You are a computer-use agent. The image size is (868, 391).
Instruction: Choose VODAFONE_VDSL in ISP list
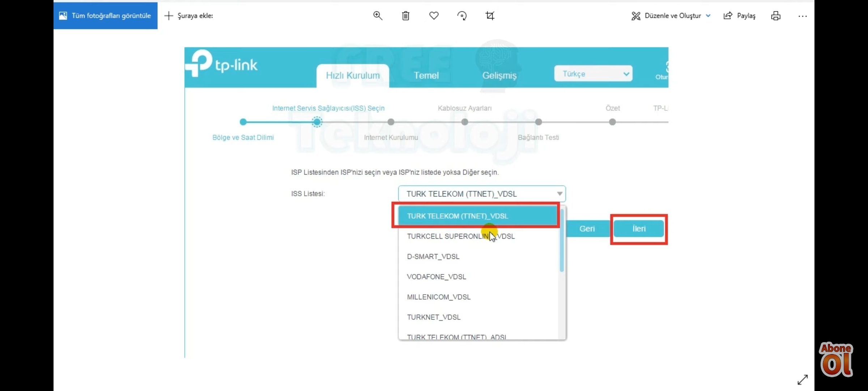point(436,277)
